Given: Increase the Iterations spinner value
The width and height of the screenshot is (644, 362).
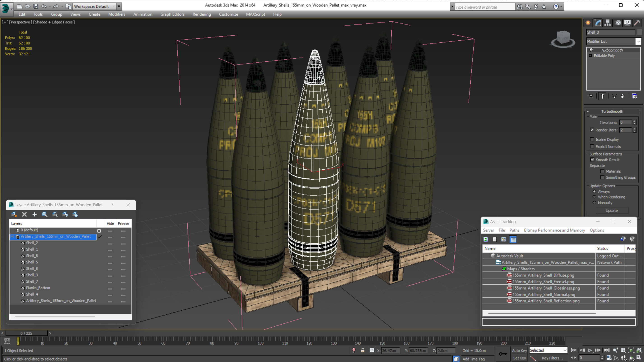Looking at the screenshot, I should tap(635, 121).
